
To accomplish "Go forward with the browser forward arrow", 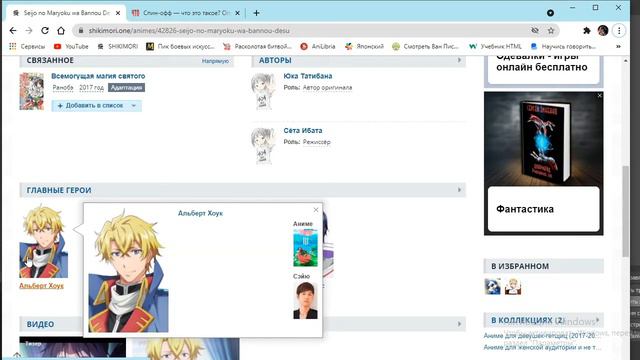I will (29, 31).
